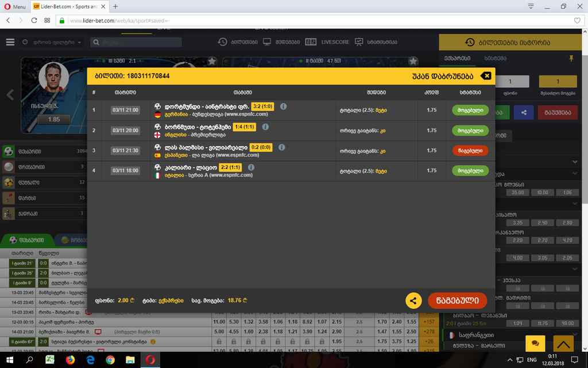
Task: Open Chrome from the taskbar
Action: pyautogui.click(x=110, y=360)
